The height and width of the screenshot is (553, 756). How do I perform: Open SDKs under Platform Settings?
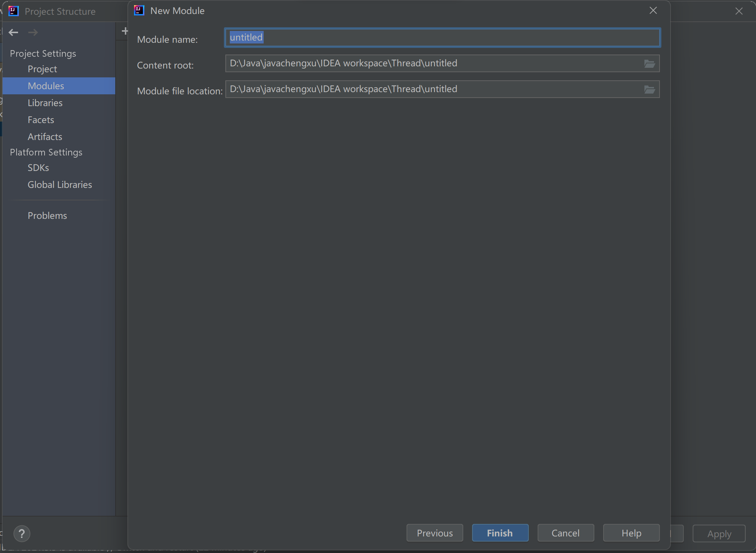point(38,168)
